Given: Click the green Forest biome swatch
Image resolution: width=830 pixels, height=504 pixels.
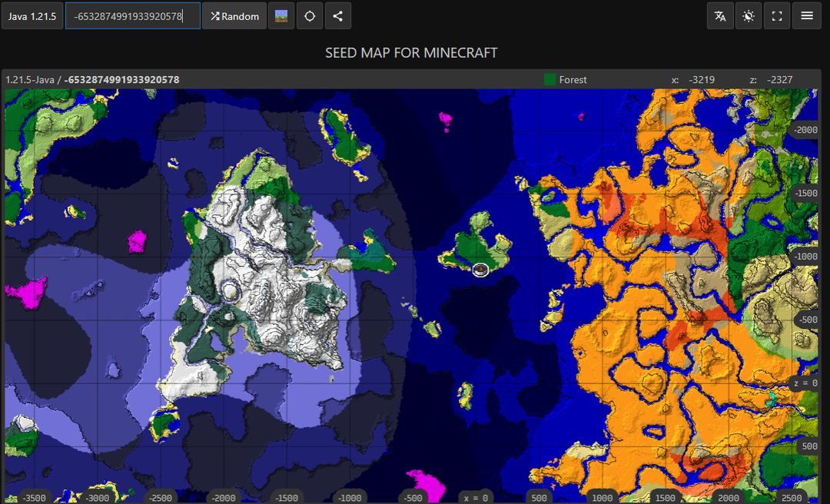Looking at the screenshot, I should pyautogui.click(x=550, y=80).
